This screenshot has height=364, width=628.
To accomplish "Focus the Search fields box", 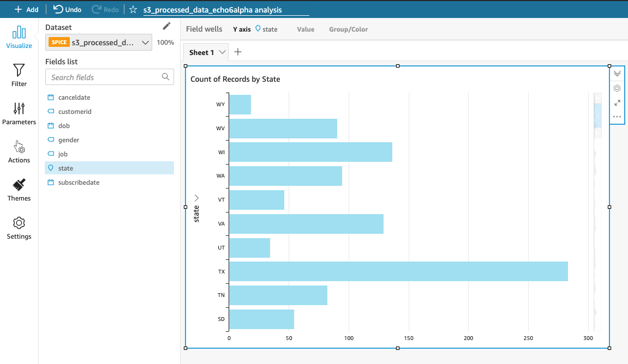I will tap(109, 77).
